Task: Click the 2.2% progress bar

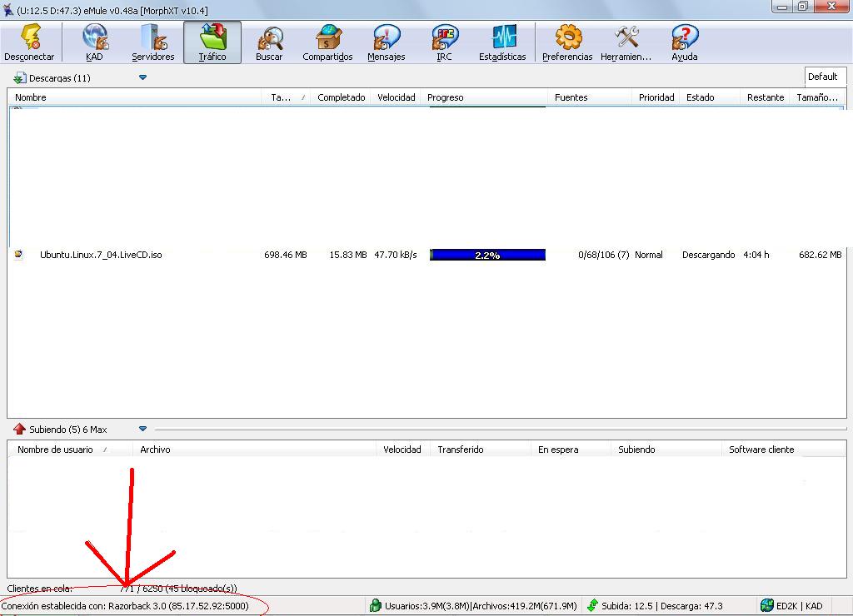Action: pos(487,255)
